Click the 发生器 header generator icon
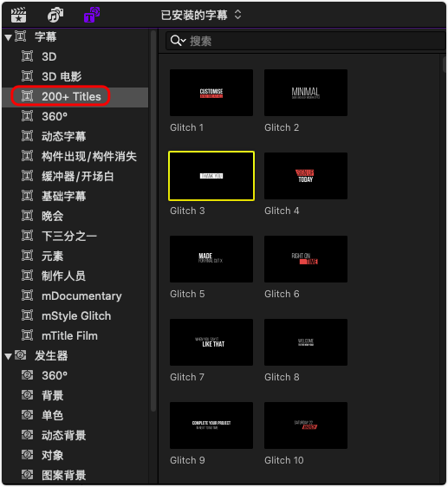Screen dimensions: 448x487 click(21, 355)
